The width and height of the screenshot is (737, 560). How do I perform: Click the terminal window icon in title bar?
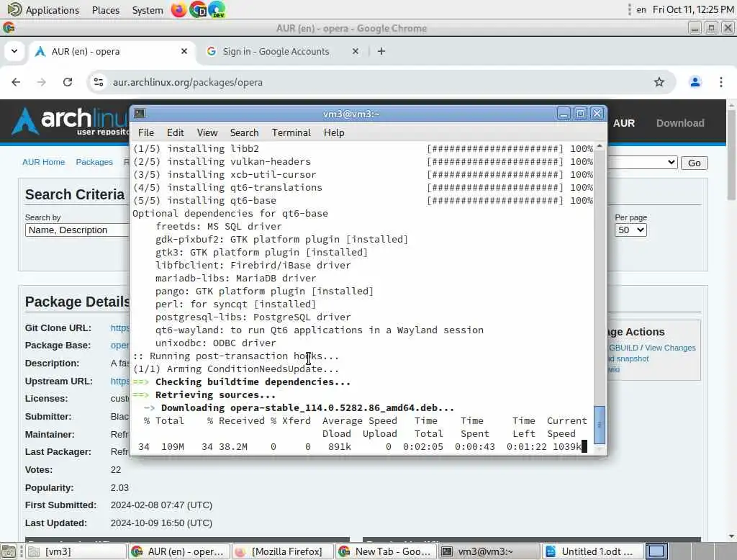pyautogui.click(x=140, y=113)
